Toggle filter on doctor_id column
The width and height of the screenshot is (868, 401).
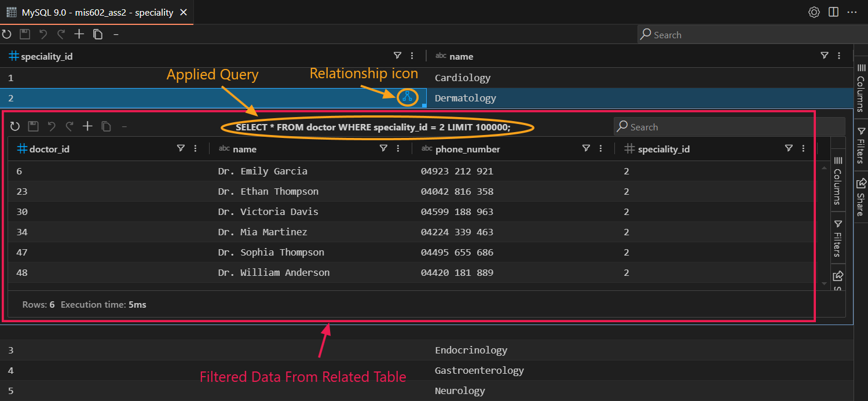[x=181, y=148]
